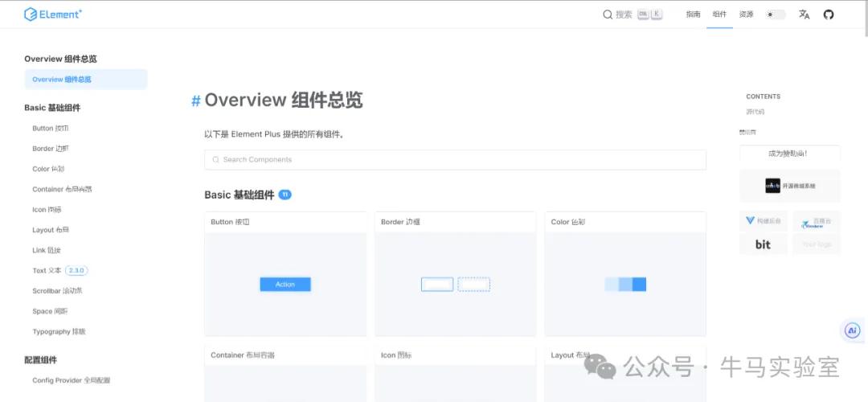Viewport: 868px width, 402px height.
Task: Open the 开源微服系统 sponsor banner
Action: pos(790,186)
